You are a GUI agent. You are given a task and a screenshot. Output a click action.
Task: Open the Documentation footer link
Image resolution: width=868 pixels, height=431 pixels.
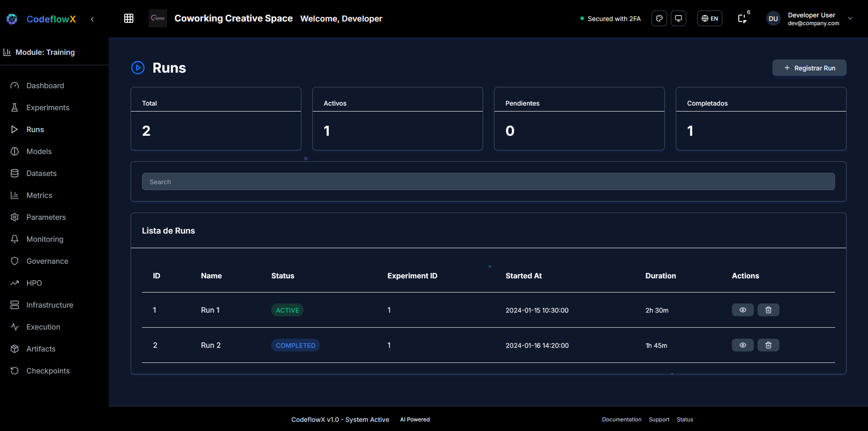[621, 420]
